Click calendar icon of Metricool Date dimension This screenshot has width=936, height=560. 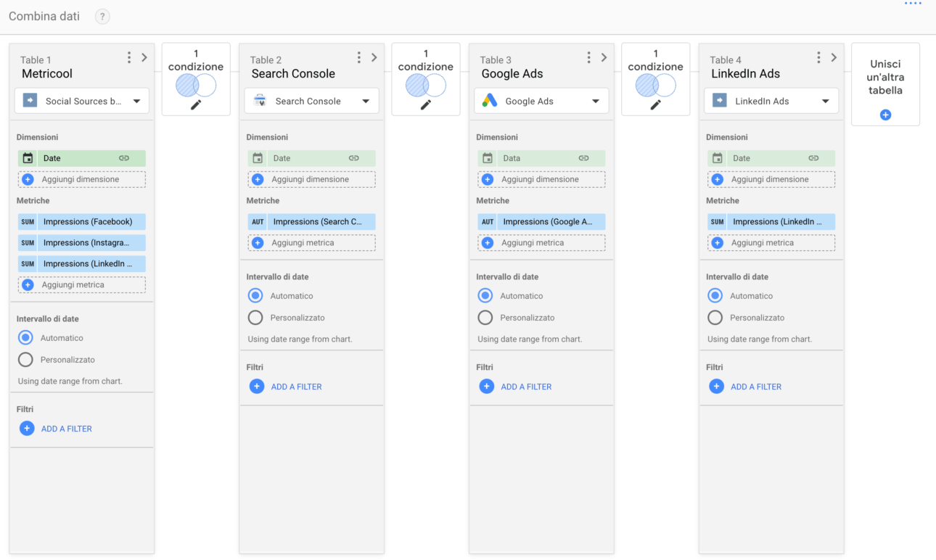pos(28,158)
